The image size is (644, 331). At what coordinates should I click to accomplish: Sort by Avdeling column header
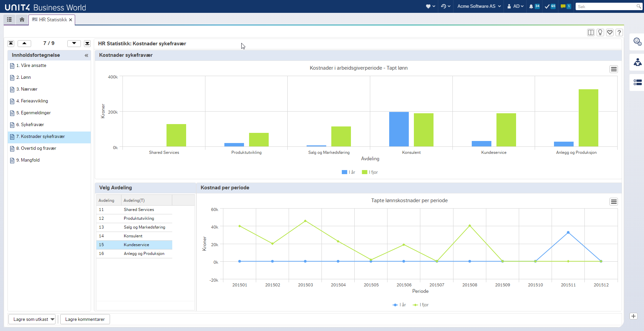pyautogui.click(x=108, y=200)
